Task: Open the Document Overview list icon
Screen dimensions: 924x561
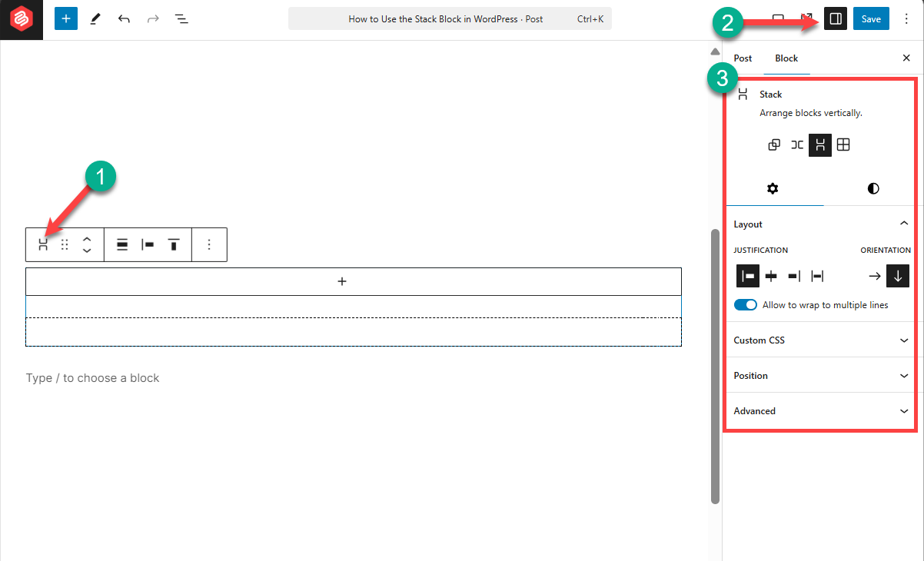Action: click(x=181, y=19)
